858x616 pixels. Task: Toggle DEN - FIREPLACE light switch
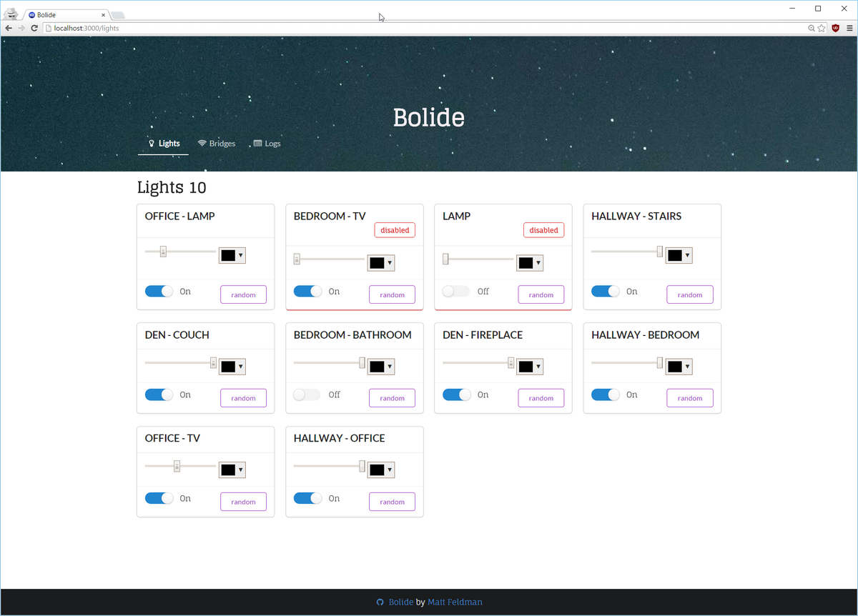point(457,394)
